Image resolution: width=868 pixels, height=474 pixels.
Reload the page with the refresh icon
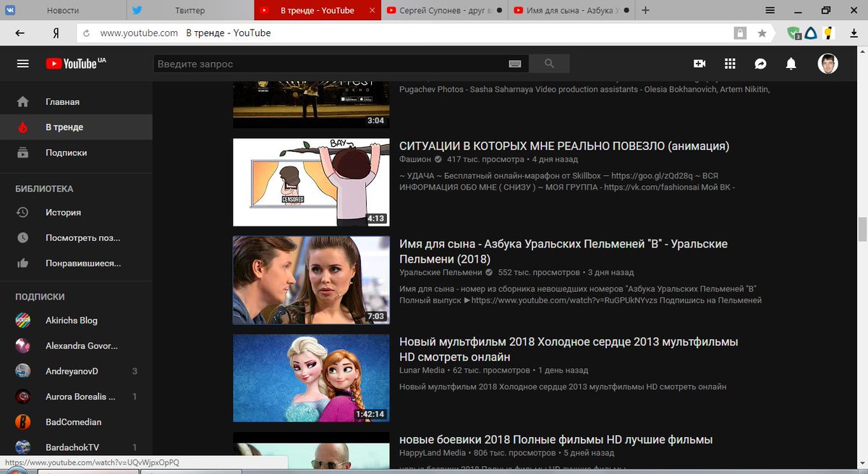(86, 33)
